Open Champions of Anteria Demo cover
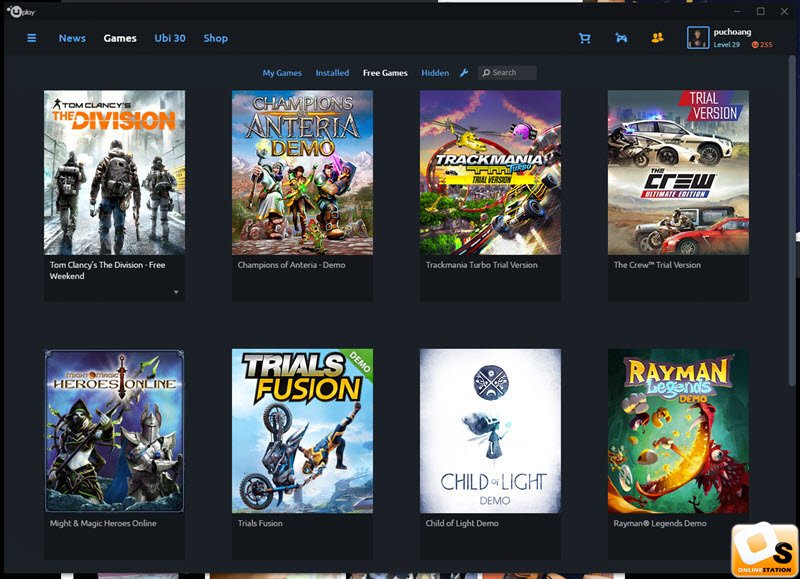Viewport: 800px width, 579px height. tap(303, 172)
